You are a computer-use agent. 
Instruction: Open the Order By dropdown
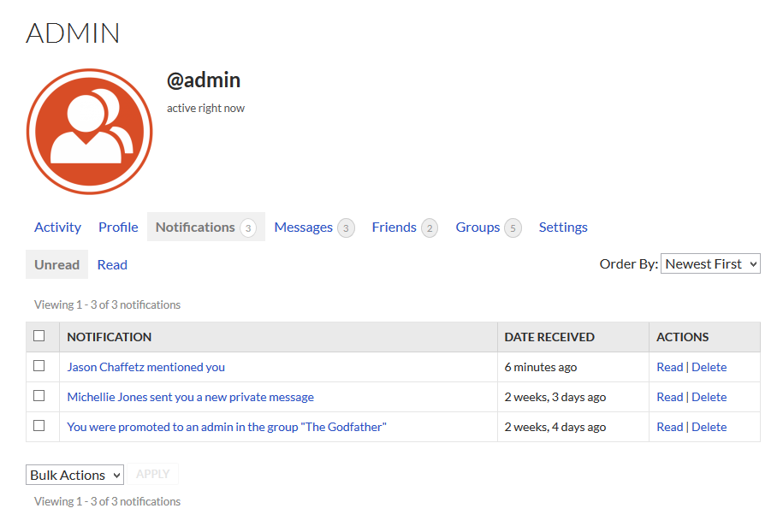click(x=710, y=263)
